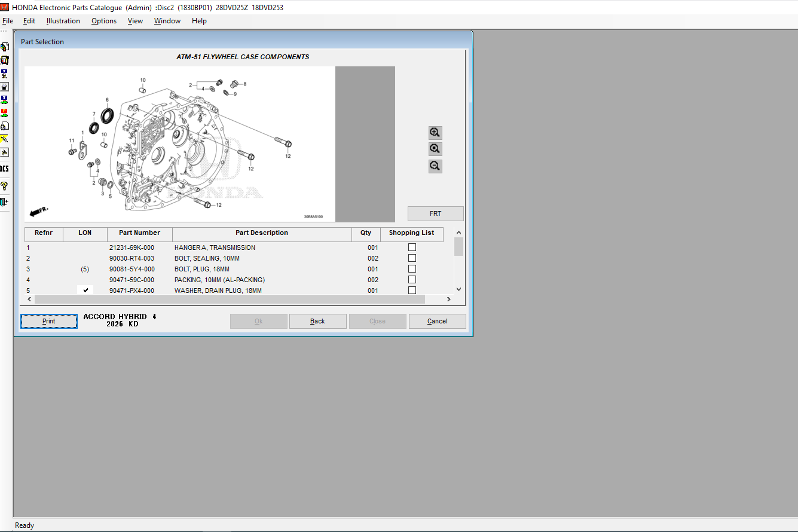Viewport: 798px width, 532px height.
Task: Click the horizontal scrollbar right arrow
Action: tap(448, 299)
